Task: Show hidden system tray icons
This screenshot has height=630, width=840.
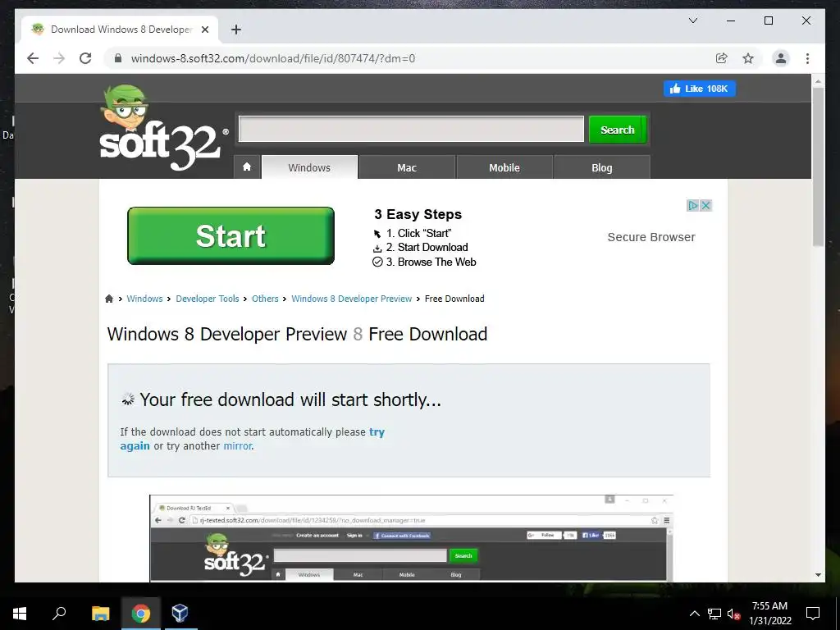Action: [694, 614]
